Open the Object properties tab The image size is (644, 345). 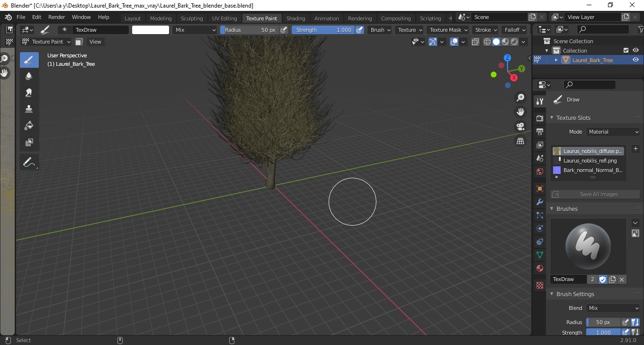[539, 189]
